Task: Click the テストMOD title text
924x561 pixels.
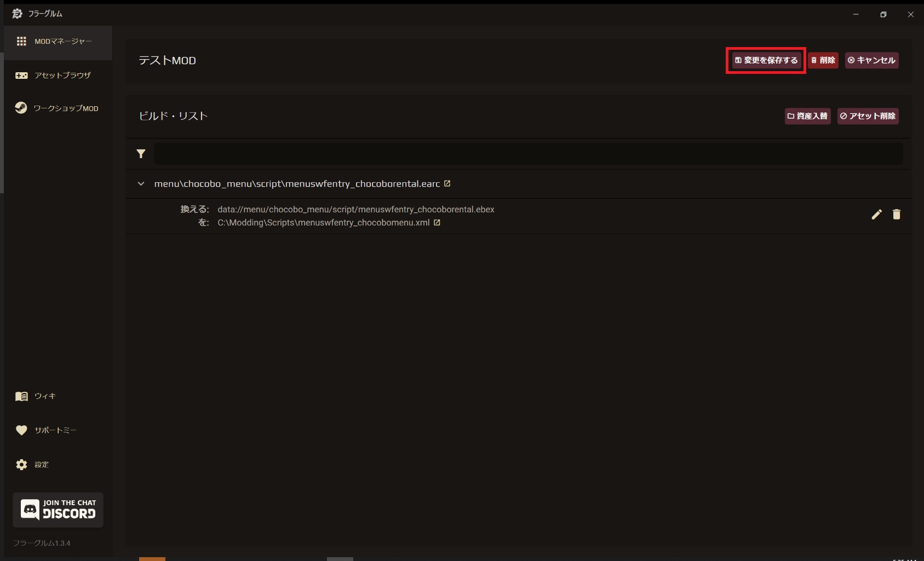Action: coord(167,60)
